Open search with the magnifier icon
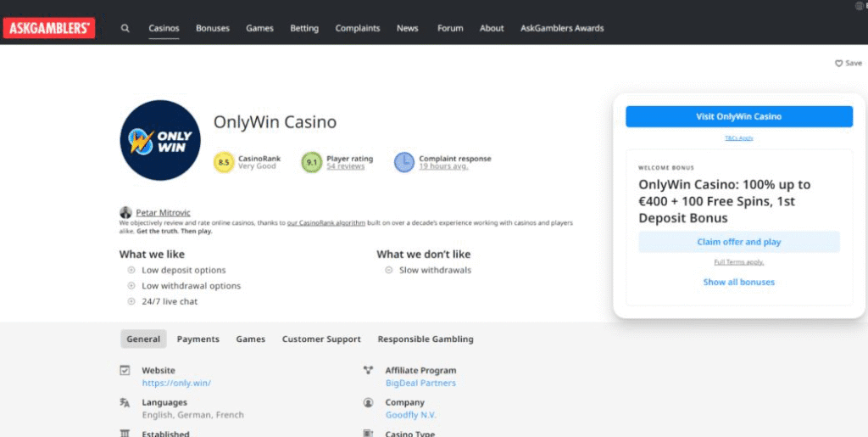This screenshot has width=868, height=437. coord(125,28)
